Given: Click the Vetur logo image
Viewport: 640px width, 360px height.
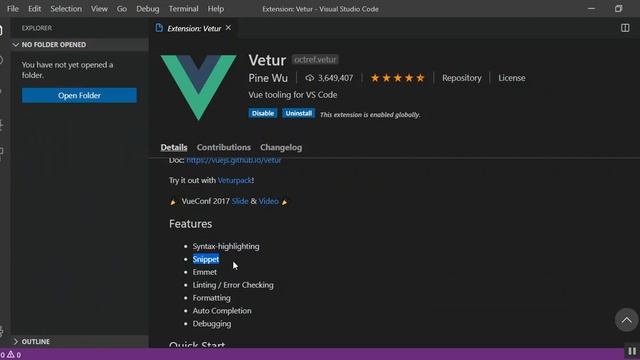Looking at the screenshot, I should (x=198, y=87).
